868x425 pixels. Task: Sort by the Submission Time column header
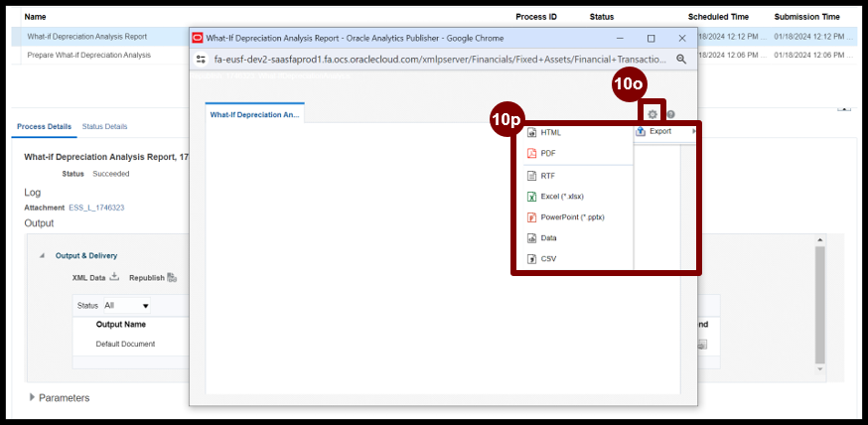tap(806, 17)
